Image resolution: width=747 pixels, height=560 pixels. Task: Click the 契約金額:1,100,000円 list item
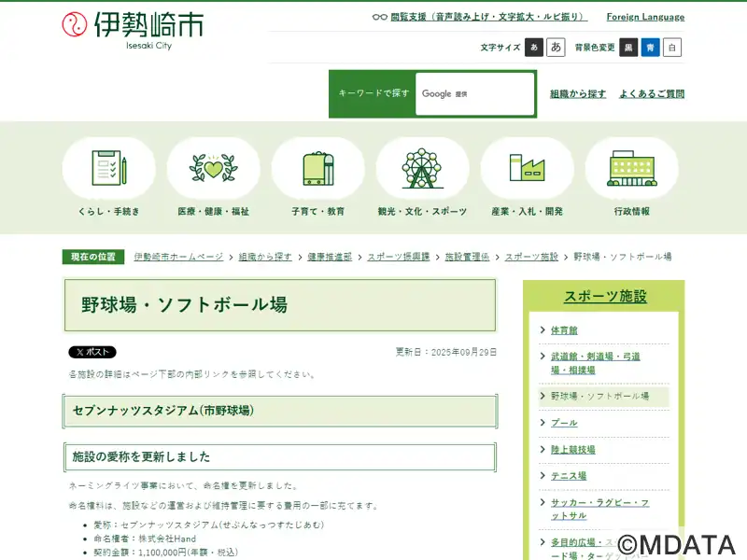pyautogui.click(x=165, y=553)
